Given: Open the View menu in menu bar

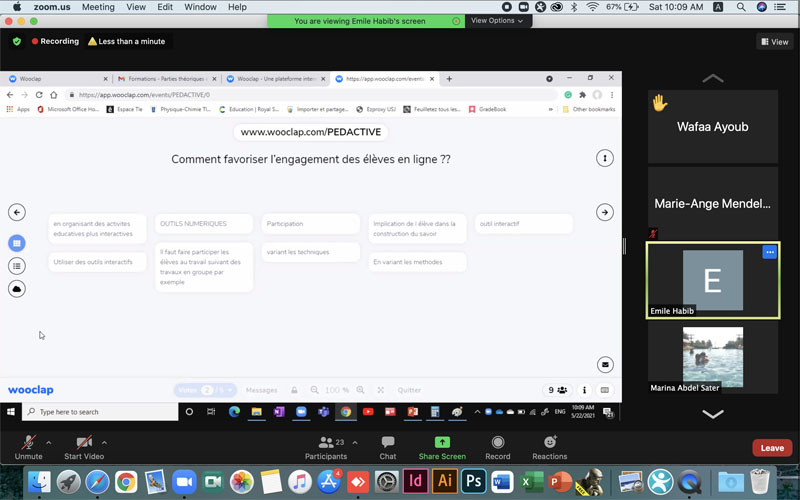Looking at the screenshot, I should (136, 7).
